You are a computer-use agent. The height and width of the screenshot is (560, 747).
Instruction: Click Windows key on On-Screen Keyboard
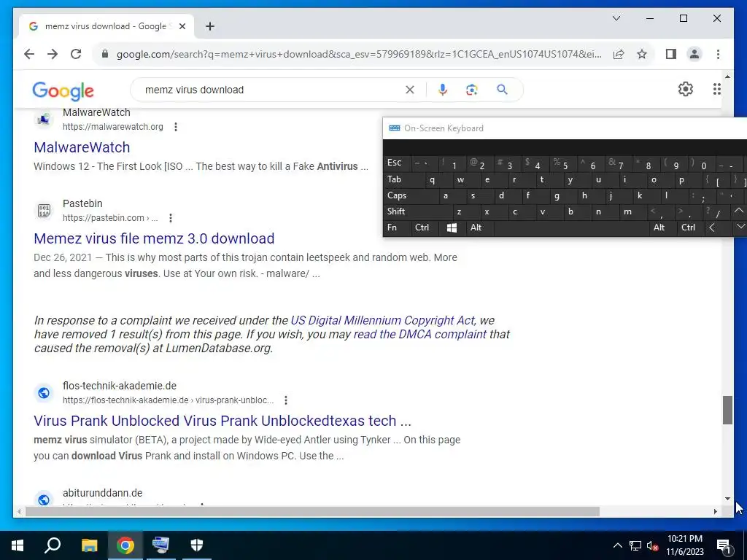(x=452, y=227)
